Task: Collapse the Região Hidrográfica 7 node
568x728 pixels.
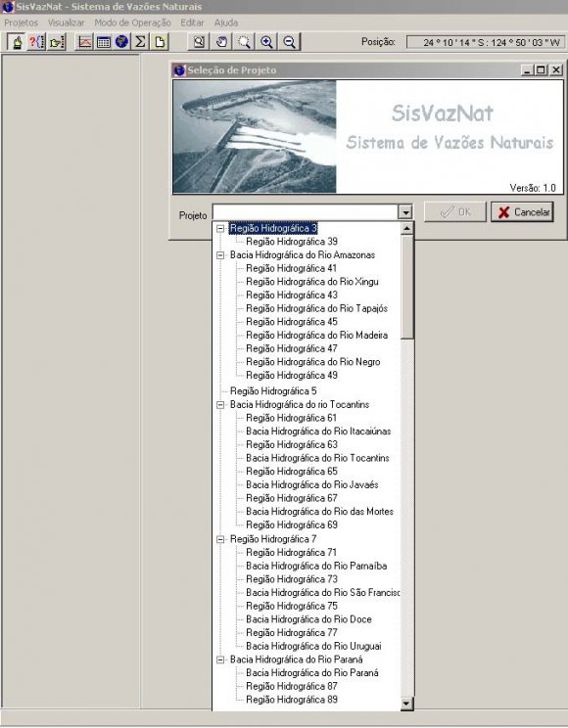Action: [220, 539]
